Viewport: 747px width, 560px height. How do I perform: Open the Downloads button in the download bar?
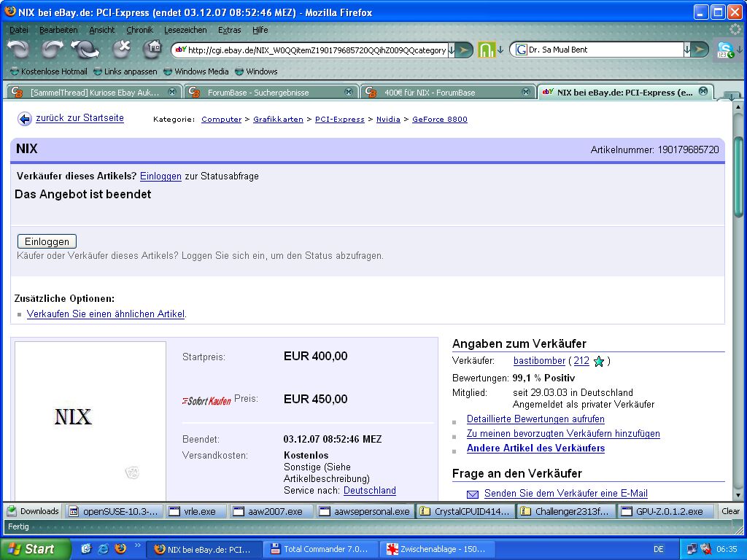pyautogui.click(x=33, y=511)
